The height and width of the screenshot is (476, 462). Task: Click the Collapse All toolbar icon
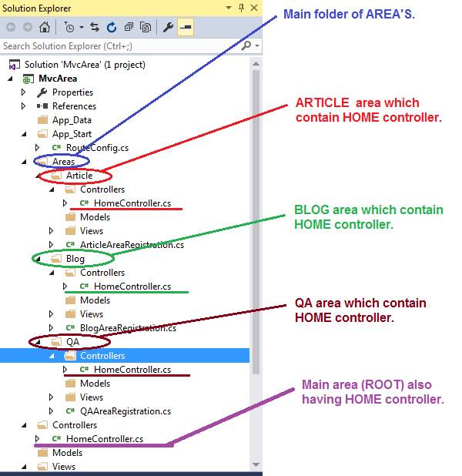pyautogui.click(x=129, y=27)
